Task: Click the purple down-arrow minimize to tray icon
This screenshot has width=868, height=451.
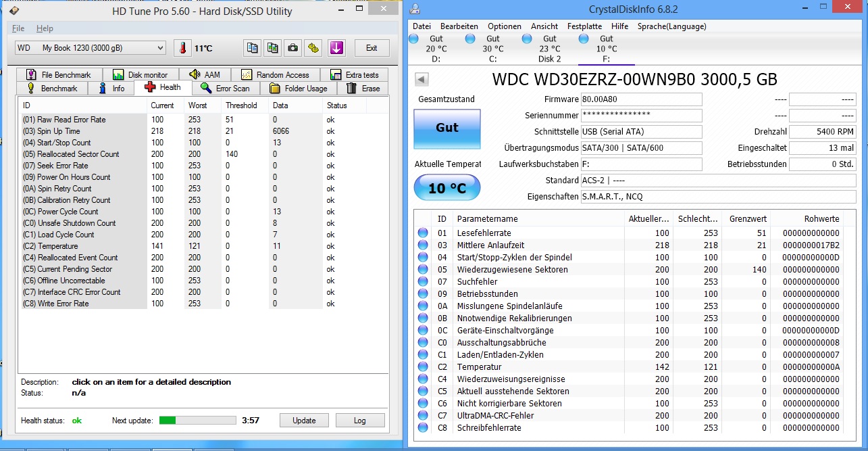Action: [336, 48]
